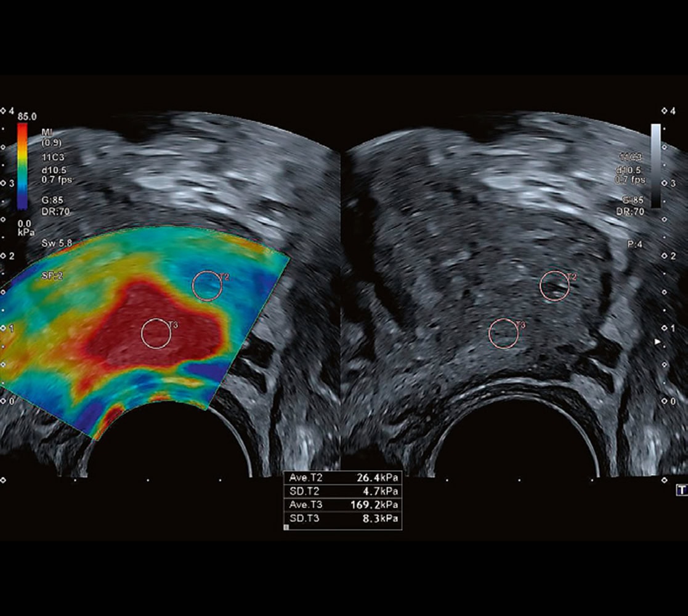Click the P:4 label on right image
This screenshot has height=616, width=688.
tap(635, 244)
